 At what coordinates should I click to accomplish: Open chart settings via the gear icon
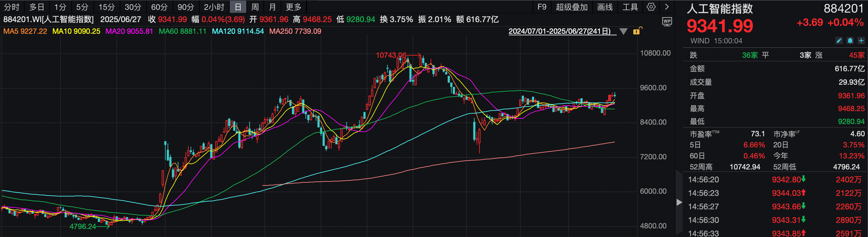tap(651, 7)
